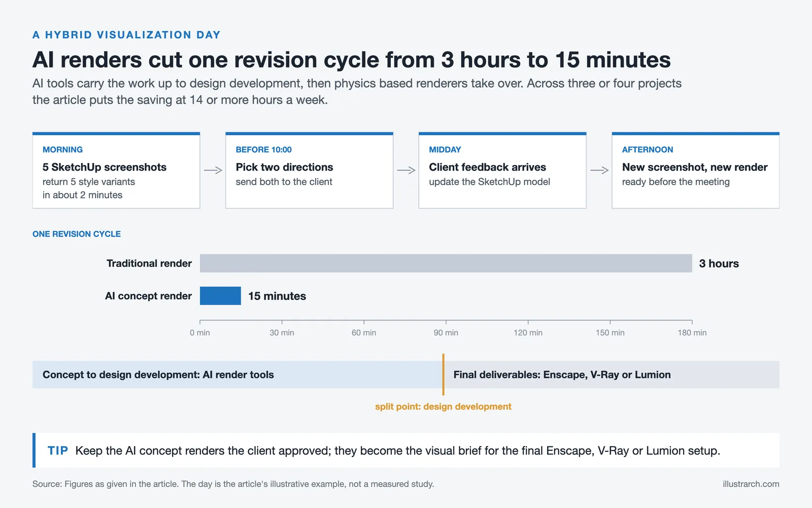The width and height of the screenshot is (812, 508).
Task: Click 'return 5 style variants' text
Action: pos(89,182)
